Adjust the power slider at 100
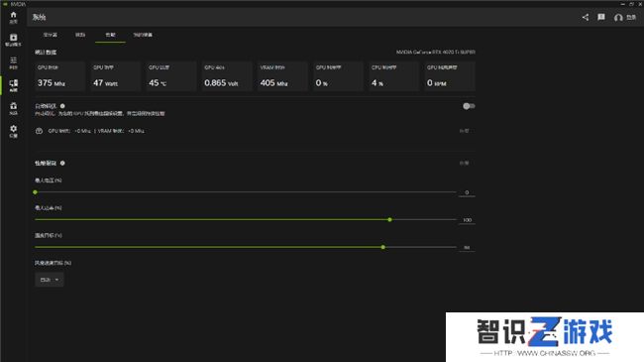This screenshot has width=644, height=362. click(x=389, y=219)
